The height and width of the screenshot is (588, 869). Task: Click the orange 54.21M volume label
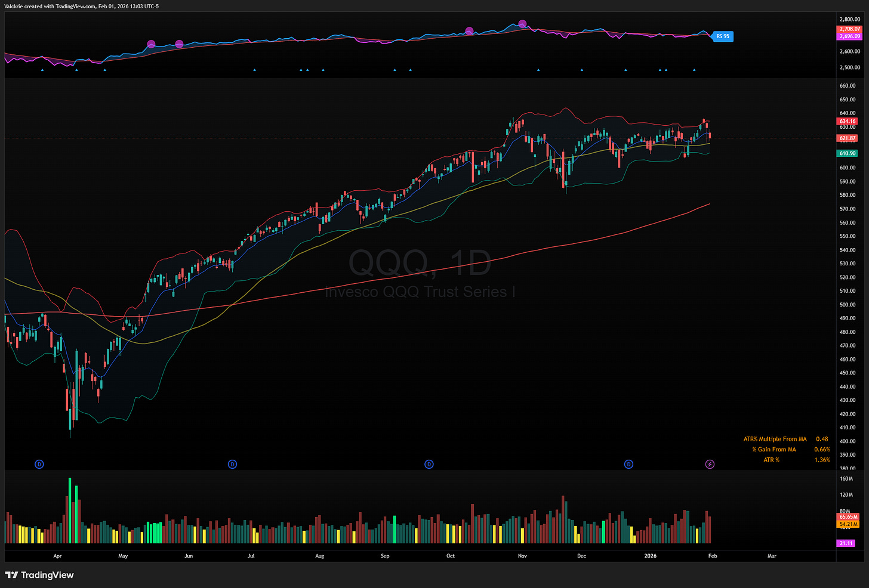tap(849, 524)
